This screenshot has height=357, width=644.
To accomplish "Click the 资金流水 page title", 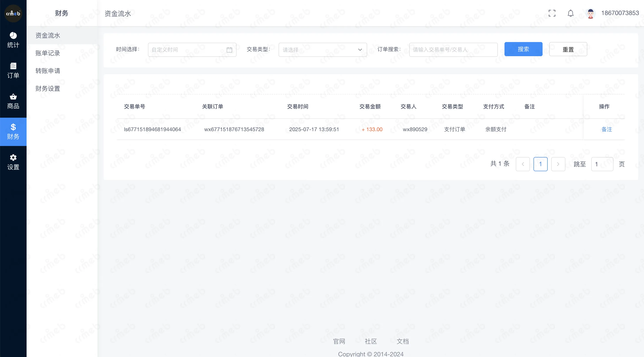I will (118, 13).
